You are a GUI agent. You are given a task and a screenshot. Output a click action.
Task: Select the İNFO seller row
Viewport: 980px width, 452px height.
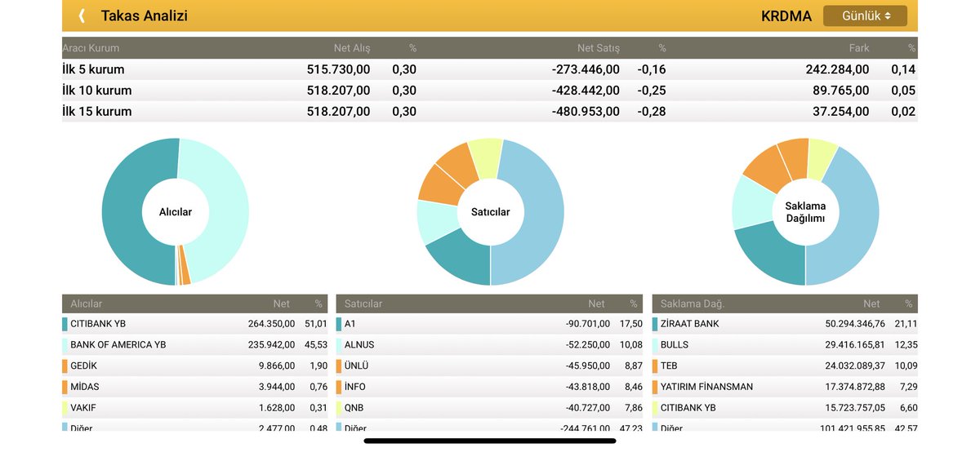click(x=490, y=387)
